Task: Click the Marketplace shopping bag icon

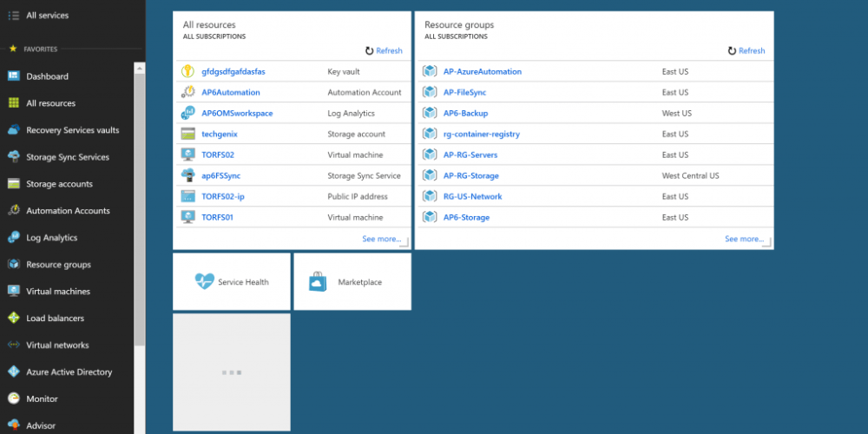Action: click(319, 282)
